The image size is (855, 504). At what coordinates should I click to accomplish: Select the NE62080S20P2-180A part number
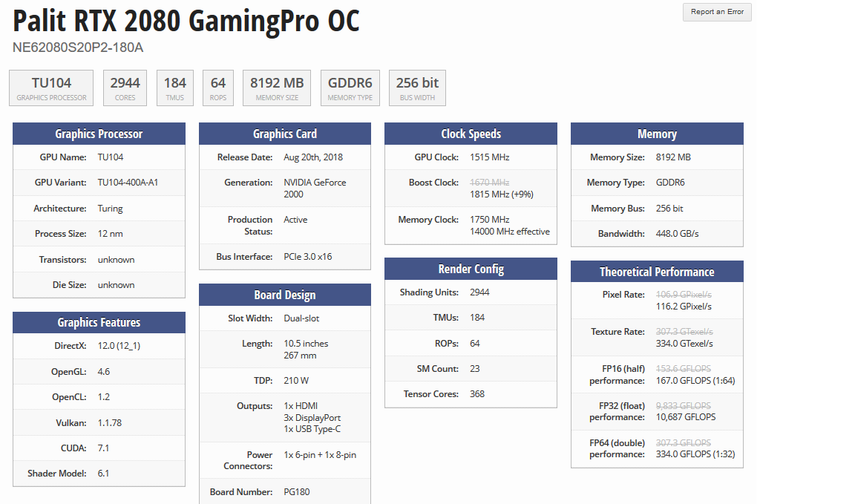click(78, 48)
